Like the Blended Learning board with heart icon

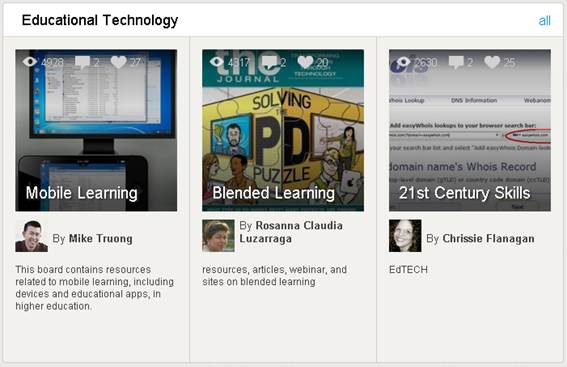pos(305,63)
